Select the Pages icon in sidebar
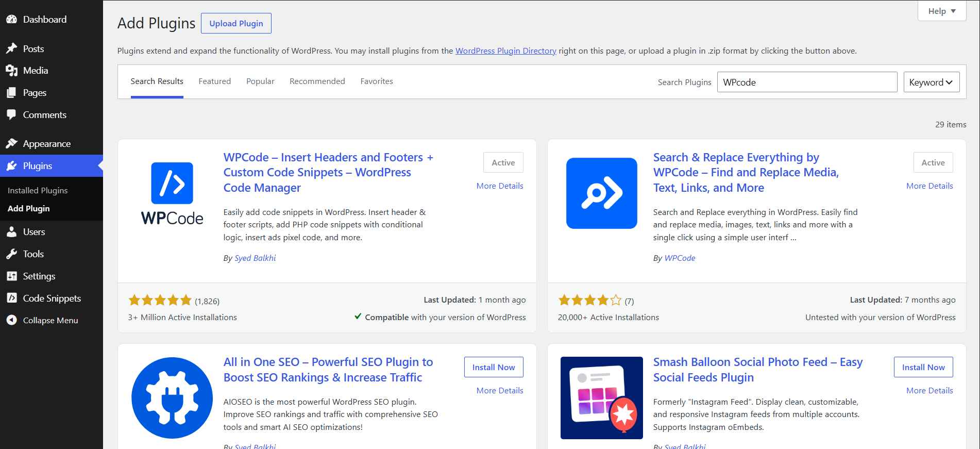980x449 pixels. click(11, 93)
